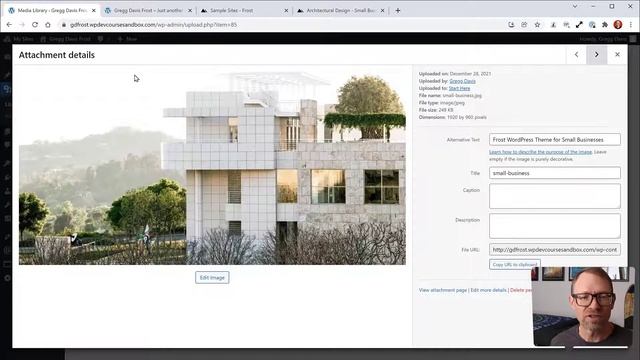Click the Delete permanently link

click(521, 290)
